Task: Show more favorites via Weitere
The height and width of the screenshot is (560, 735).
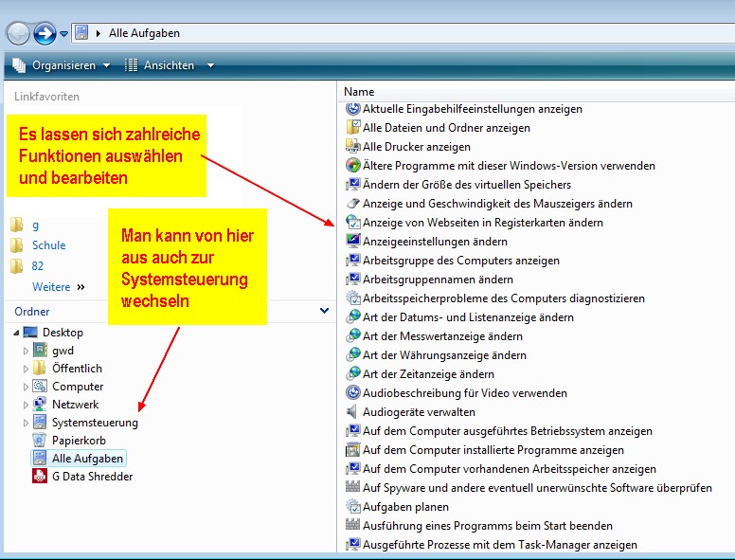Action: (x=58, y=287)
